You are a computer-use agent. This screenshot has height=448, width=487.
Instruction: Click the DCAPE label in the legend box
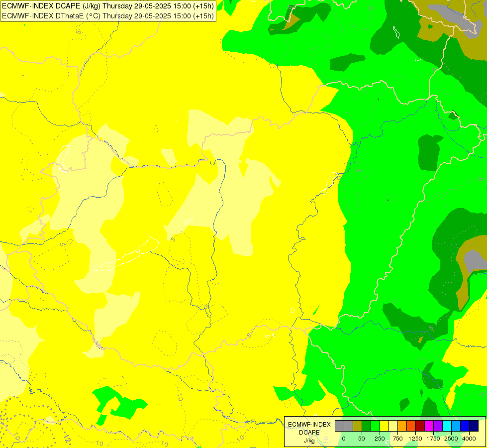tap(309, 433)
